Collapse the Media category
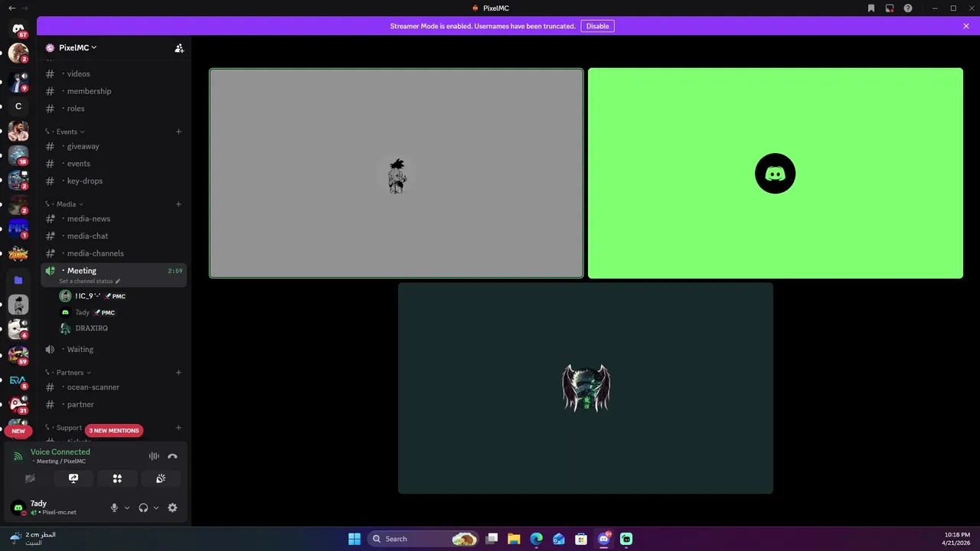Viewport: 980px width, 551px height. (x=64, y=204)
